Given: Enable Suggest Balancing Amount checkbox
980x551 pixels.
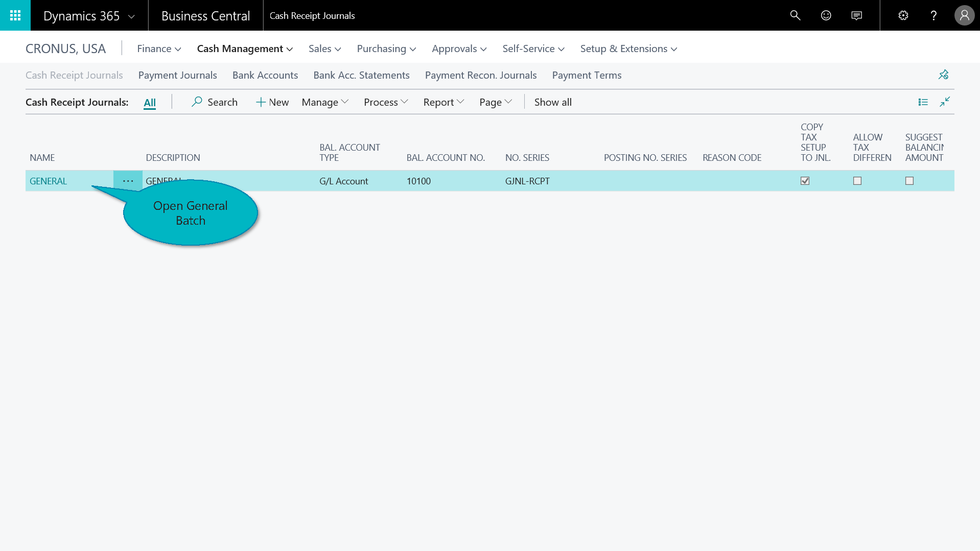Looking at the screenshot, I should pos(909,181).
